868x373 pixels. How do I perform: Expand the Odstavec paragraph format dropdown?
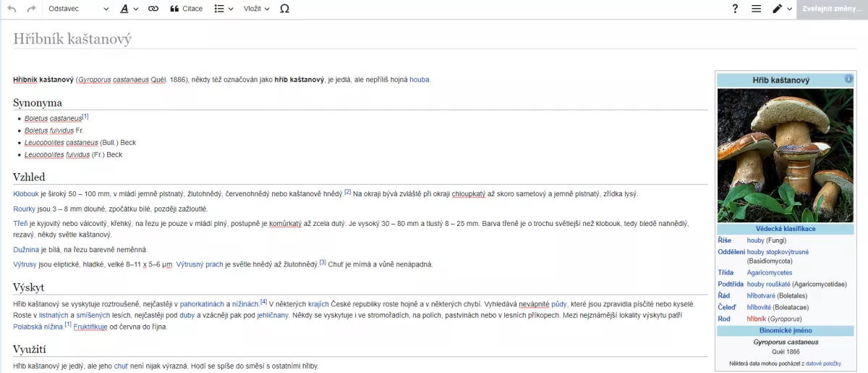(x=78, y=9)
